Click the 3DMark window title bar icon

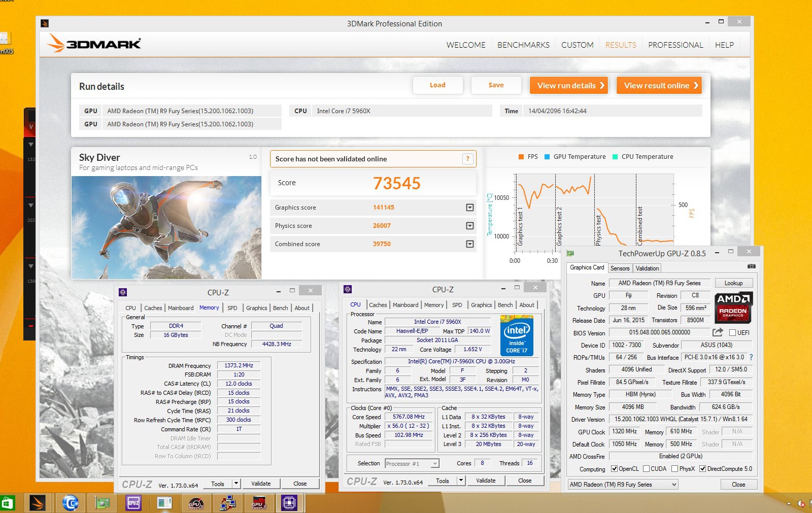click(x=45, y=23)
